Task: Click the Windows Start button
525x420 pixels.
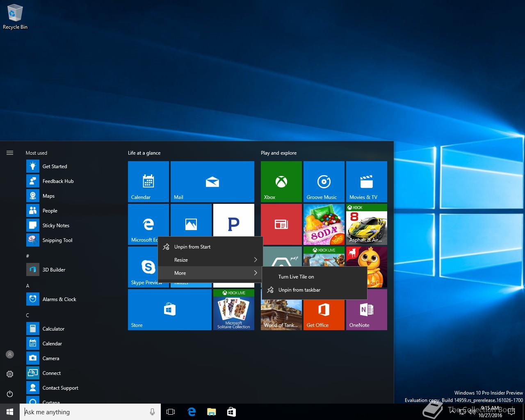Action: (x=10, y=412)
